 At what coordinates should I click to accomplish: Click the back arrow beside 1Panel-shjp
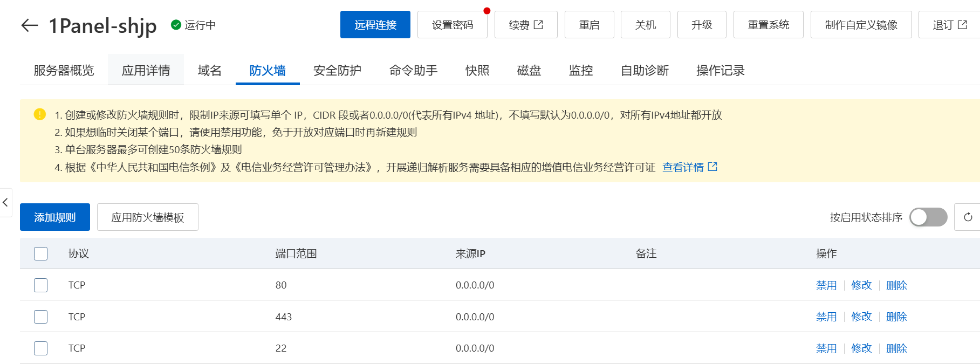click(30, 25)
